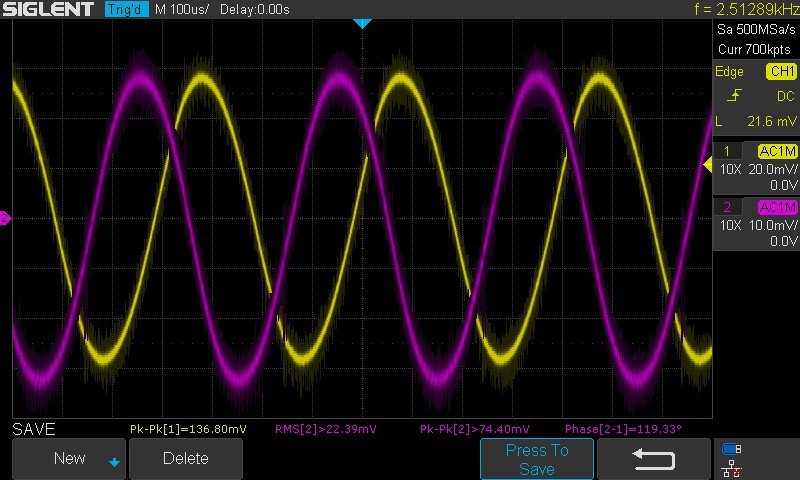
Task: Click the frequency readout 2.51289kHz
Action: coord(746,9)
